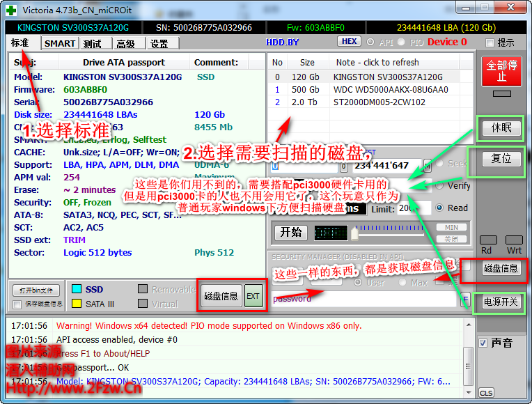Click the Windows x64 warning log line

[x=209, y=325]
